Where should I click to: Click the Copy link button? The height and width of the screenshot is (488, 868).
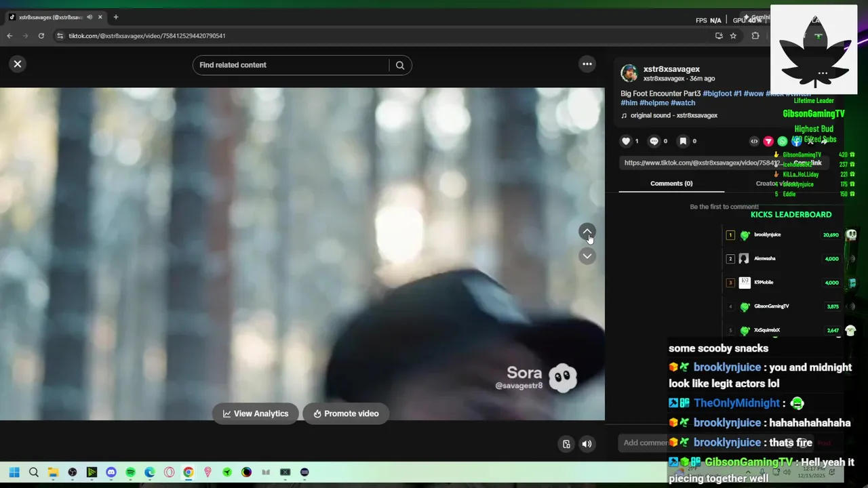808,163
